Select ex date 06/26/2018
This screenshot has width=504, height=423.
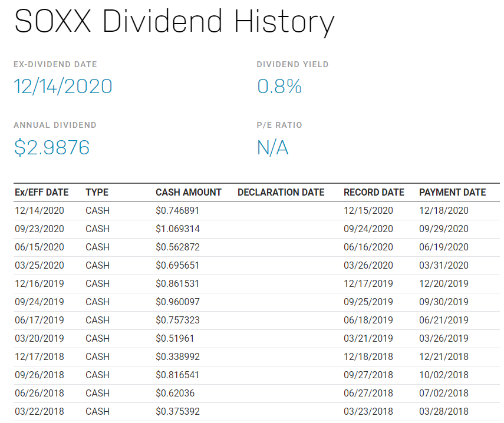[x=39, y=394]
